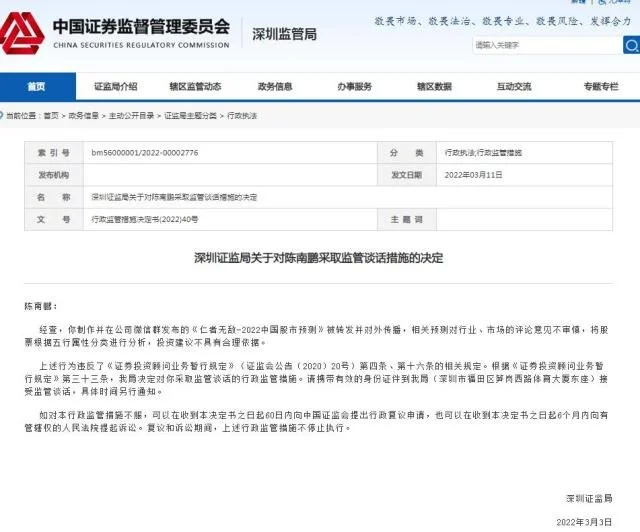Type in the 请输入关键字 search box
The width and height of the screenshot is (640, 532).
tap(545, 45)
